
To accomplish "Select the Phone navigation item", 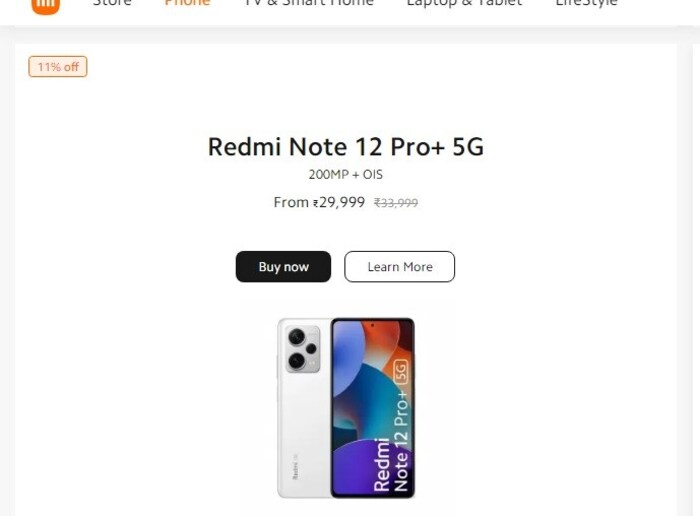I will [x=187, y=3].
